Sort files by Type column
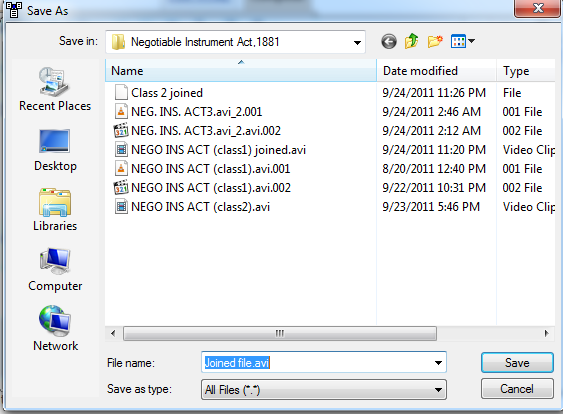Screen dimensions: 563x414 pyautogui.click(x=526, y=71)
